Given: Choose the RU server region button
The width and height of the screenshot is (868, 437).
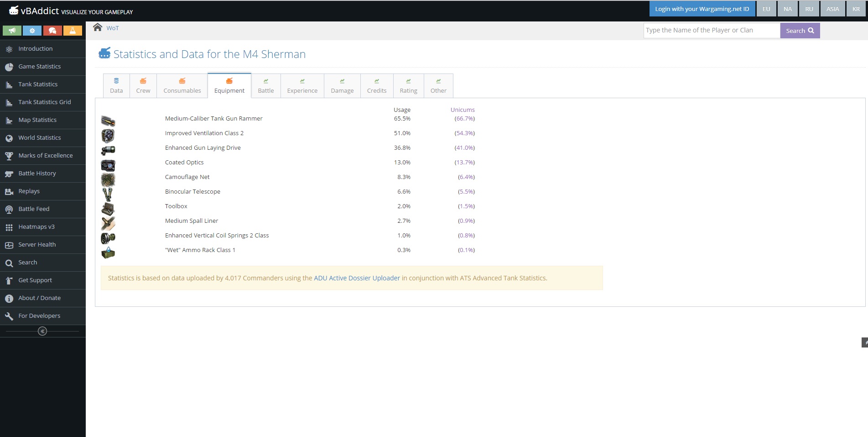Looking at the screenshot, I should click(809, 9).
